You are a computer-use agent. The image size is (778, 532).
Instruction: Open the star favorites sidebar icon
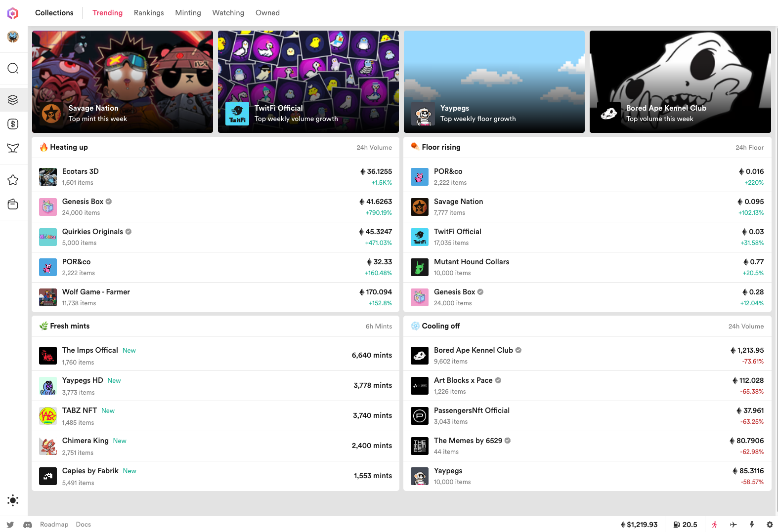pos(13,180)
